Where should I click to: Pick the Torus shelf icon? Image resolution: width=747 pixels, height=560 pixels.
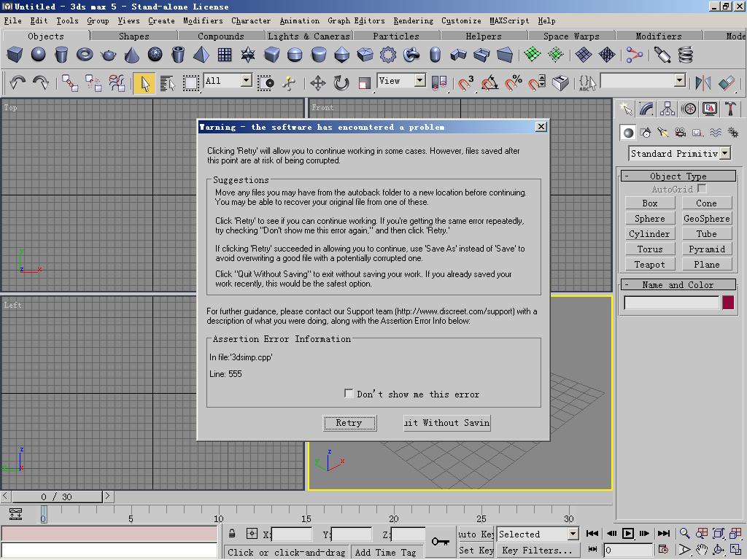coord(85,55)
